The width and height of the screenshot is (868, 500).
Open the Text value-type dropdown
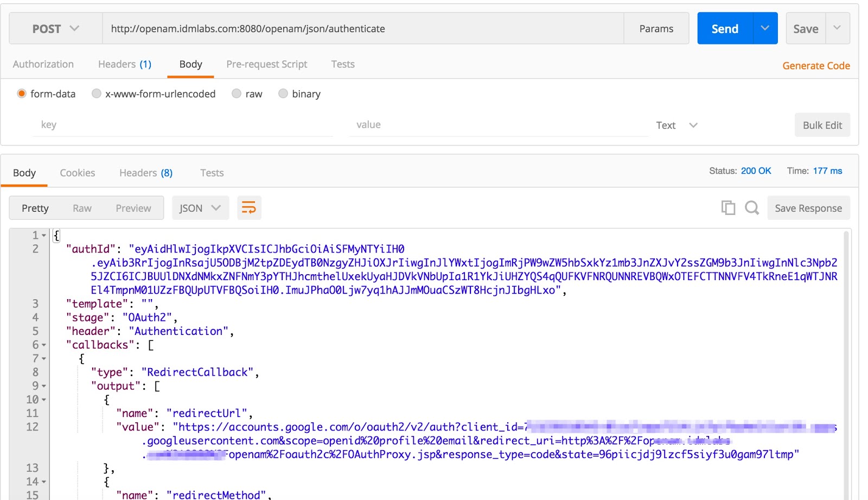[x=676, y=125]
